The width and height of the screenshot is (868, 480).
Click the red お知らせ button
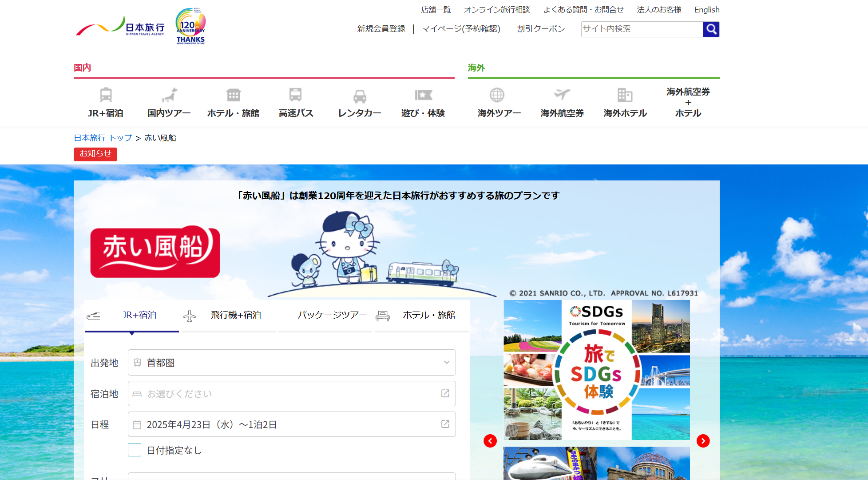[95, 154]
